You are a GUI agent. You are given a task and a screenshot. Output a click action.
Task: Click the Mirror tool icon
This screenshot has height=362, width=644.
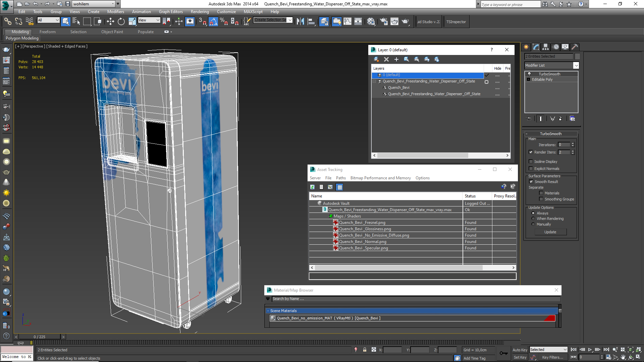coord(300,22)
